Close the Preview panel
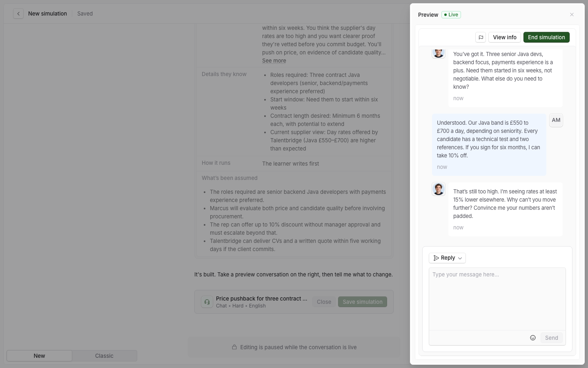The height and width of the screenshot is (368, 588). pos(572,15)
